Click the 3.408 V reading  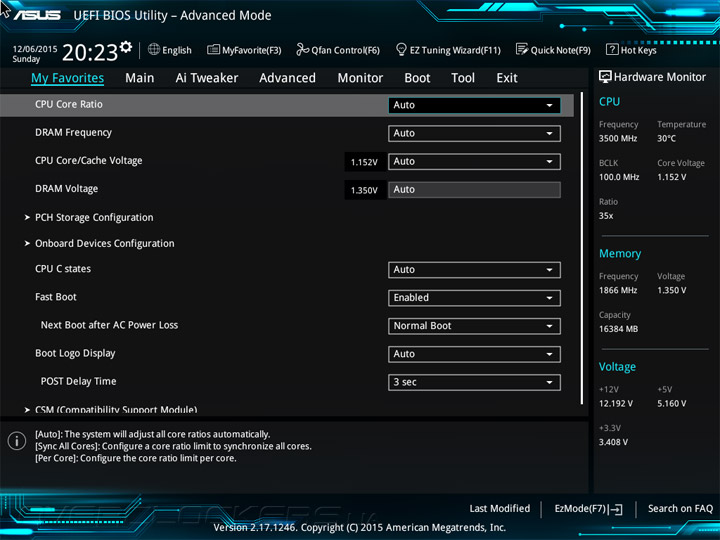pos(613,442)
